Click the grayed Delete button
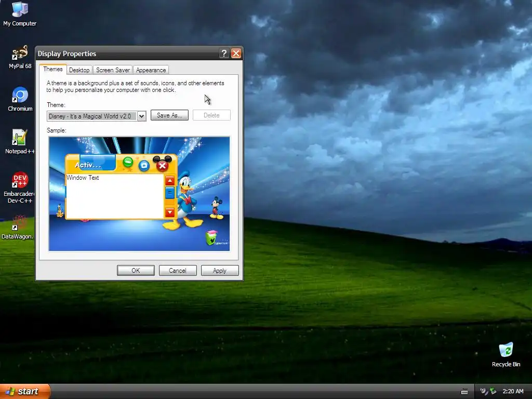Image resolution: width=532 pixels, height=399 pixels. coord(211,115)
